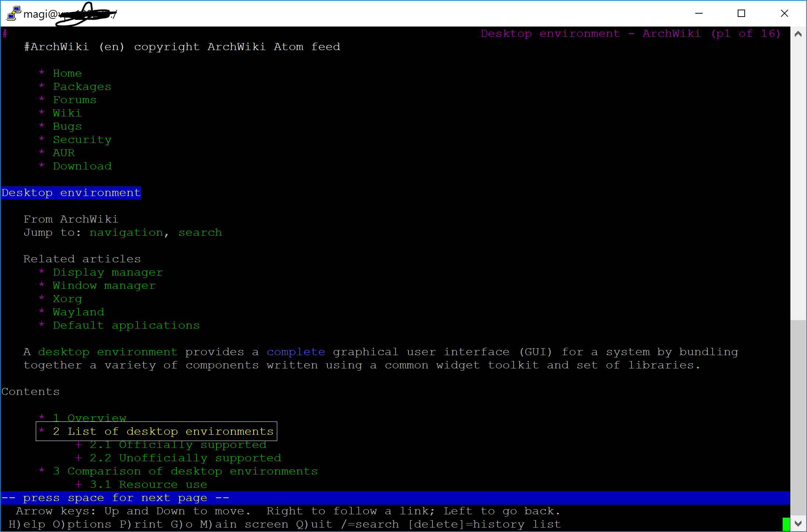Click 'press space for next page' status bar
This screenshot has height=532, width=807.
point(396,498)
